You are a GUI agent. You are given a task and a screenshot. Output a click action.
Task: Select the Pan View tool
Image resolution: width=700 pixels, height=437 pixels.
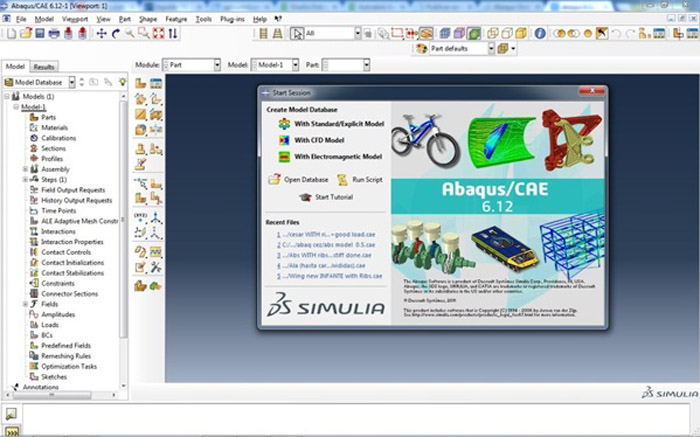click(101, 33)
